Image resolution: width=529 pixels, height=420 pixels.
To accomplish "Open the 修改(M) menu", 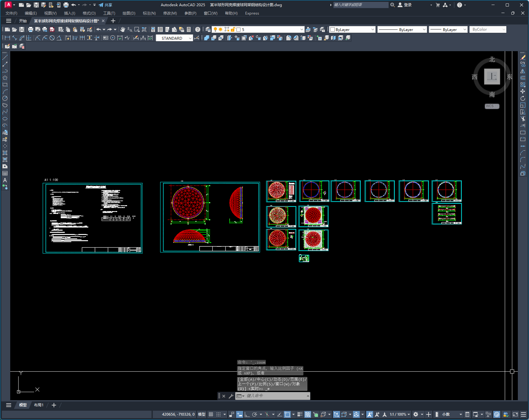I will [x=170, y=13].
